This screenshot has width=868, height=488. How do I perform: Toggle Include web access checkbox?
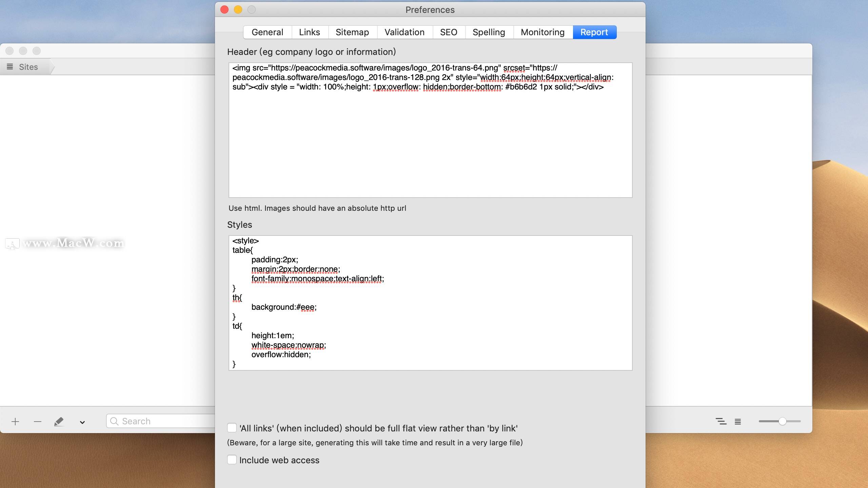(232, 460)
